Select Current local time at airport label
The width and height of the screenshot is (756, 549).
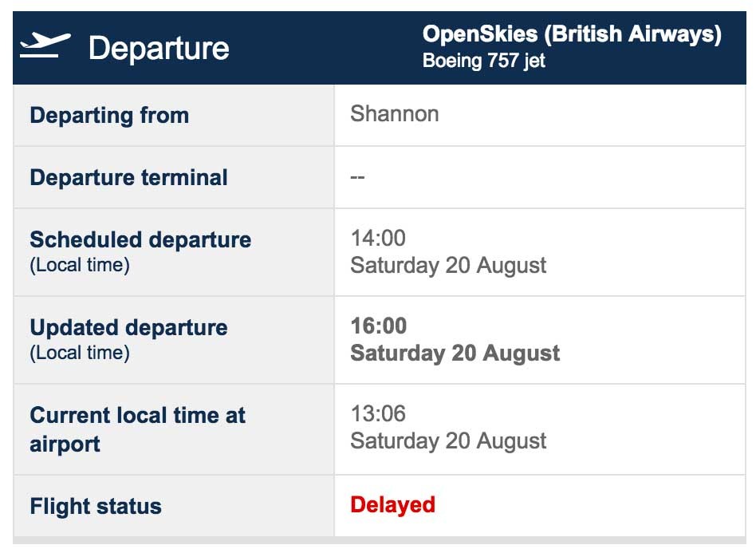[137, 429]
